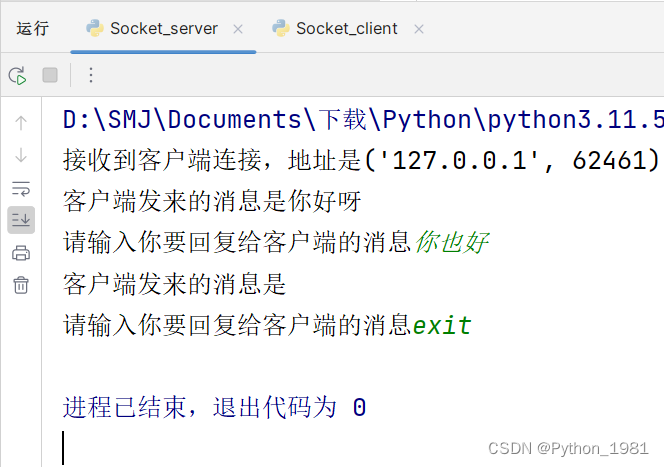The image size is (664, 467).
Task: Open the Python interpreter path link
Action: tap(363, 120)
